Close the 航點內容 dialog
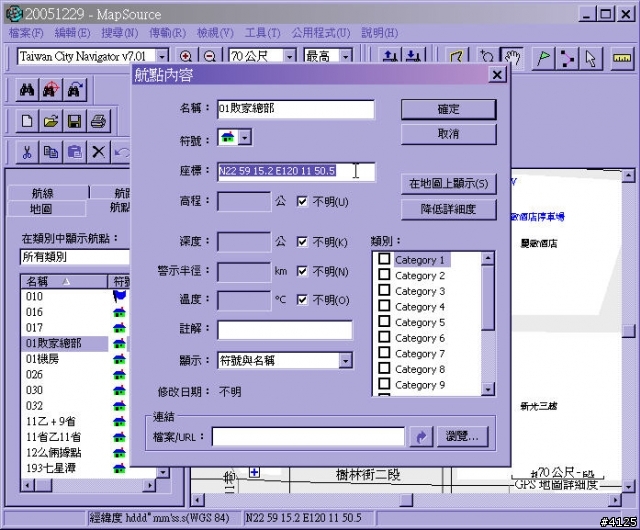Screen dimensions: 640x530 (497, 75)
